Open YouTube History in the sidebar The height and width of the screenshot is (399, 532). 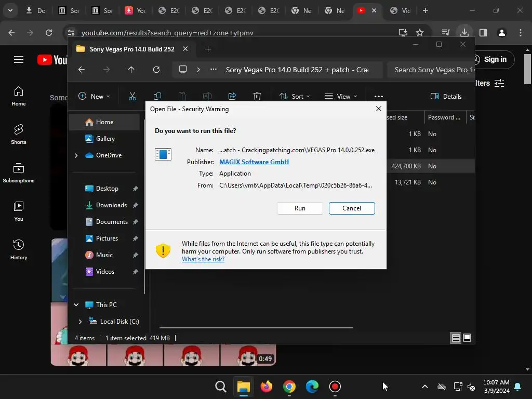19,249
